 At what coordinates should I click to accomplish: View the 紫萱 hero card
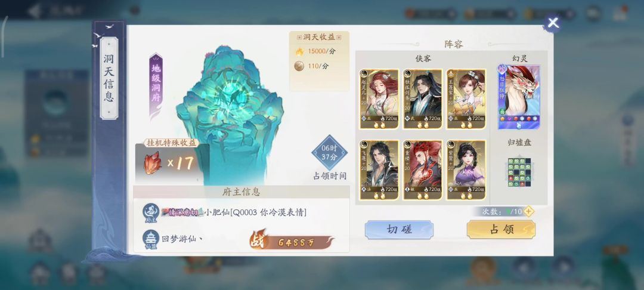(x=466, y=169)
